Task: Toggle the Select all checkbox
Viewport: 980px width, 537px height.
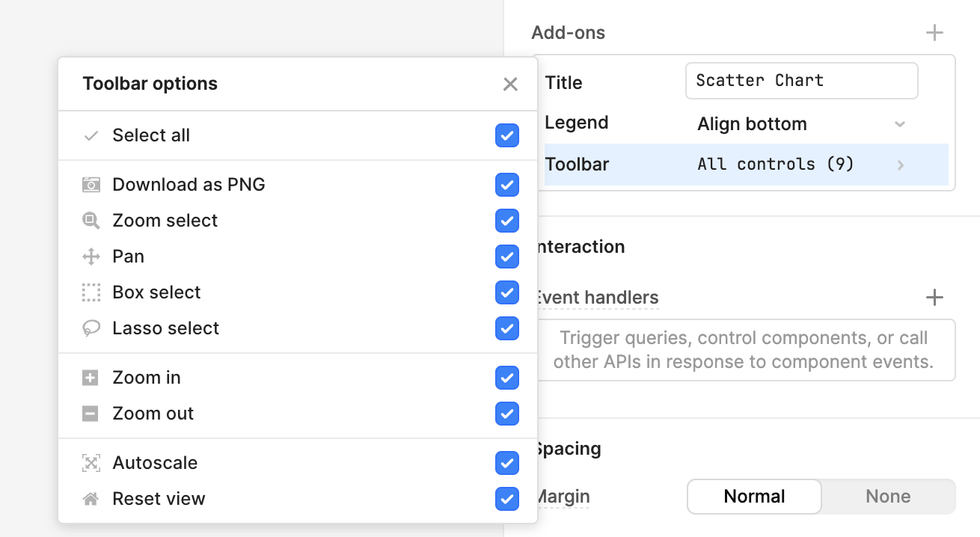Action: coord(507,135)
